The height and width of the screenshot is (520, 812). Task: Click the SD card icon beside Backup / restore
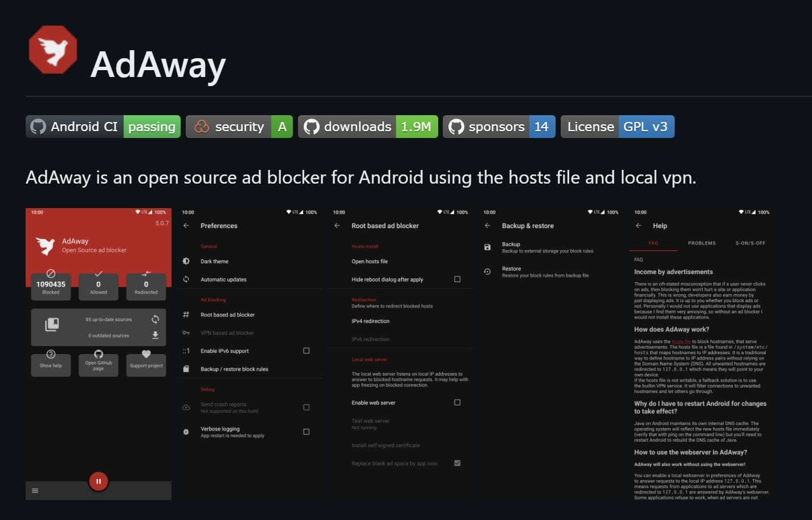click(x=186, y=369)
